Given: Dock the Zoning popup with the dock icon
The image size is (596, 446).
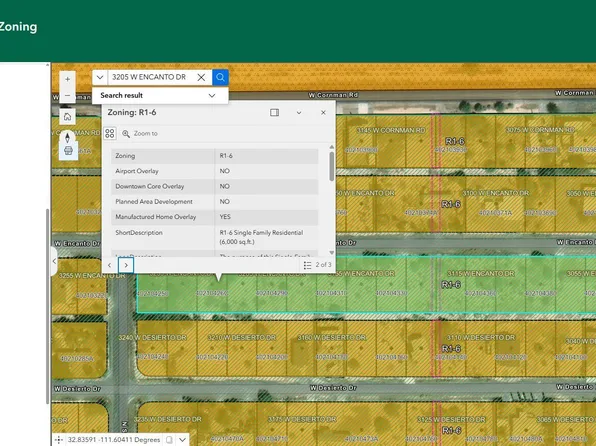Looking at the screenshot, I should [x=274, y=113].
